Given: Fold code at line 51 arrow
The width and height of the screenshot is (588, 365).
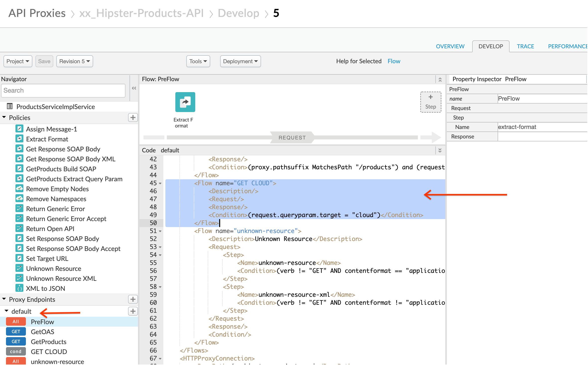Looking at the screenshot, I should point(160,231).
